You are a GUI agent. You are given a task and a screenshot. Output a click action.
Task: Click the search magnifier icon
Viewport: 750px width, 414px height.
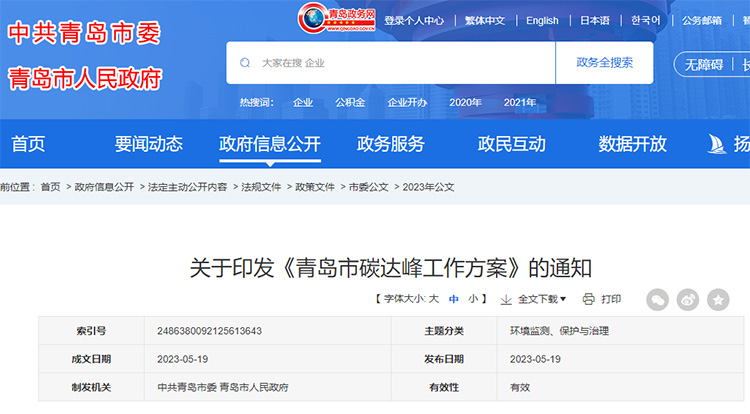[245, 63]
